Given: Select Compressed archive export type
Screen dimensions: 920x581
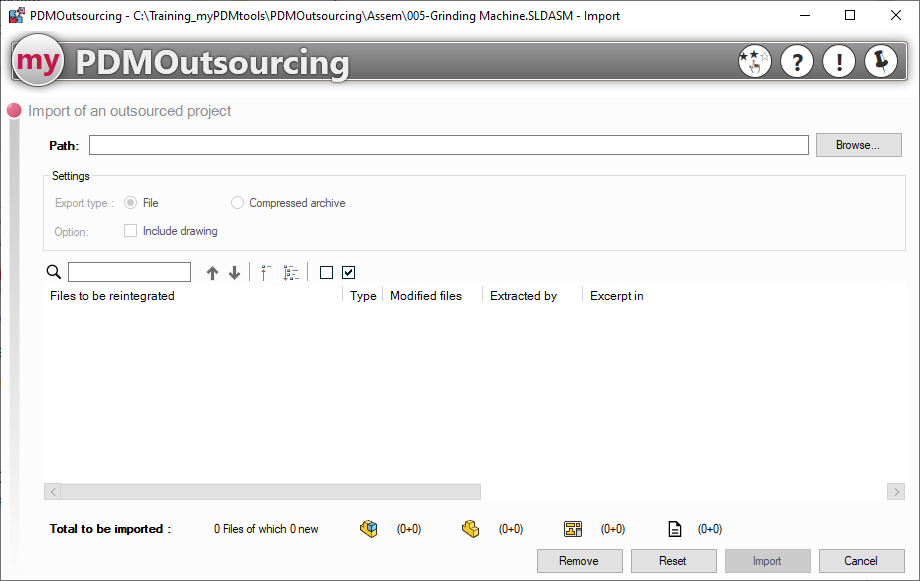Looking at the screenshot, I should click(237, 203).
